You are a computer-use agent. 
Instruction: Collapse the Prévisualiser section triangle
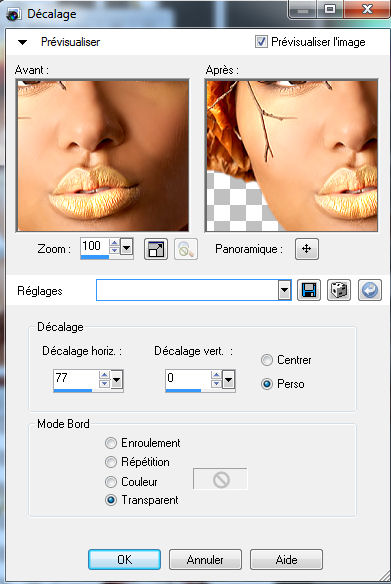pyautogui.click(x=22, y=42)
